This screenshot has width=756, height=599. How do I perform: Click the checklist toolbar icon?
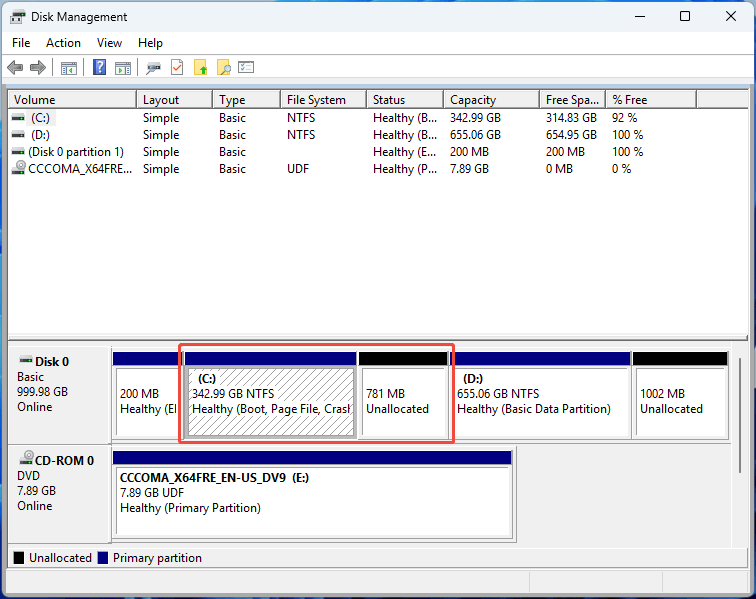coord(246,67)
